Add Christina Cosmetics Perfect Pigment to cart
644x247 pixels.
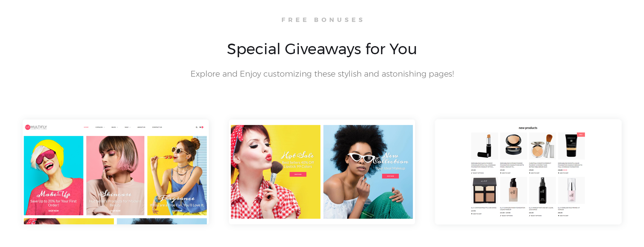[x=534, y=173]
